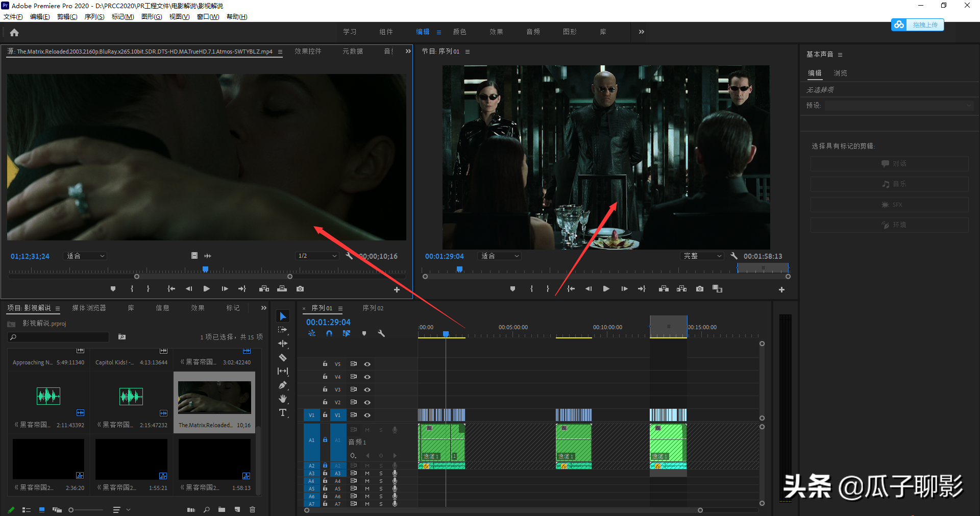Switch to 效果 workspace
Image resolution: width=980 pixels, height=516 pixels.
(496, 32)
